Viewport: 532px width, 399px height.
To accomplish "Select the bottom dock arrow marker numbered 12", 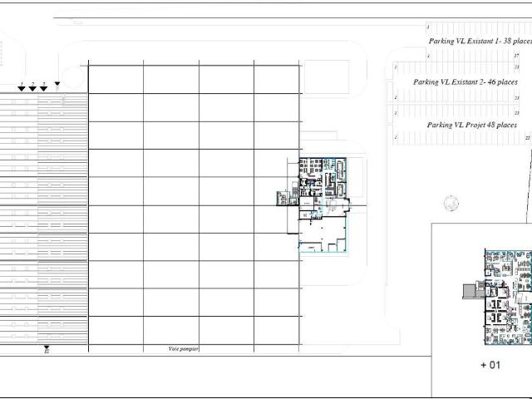I will click(47, 348).
